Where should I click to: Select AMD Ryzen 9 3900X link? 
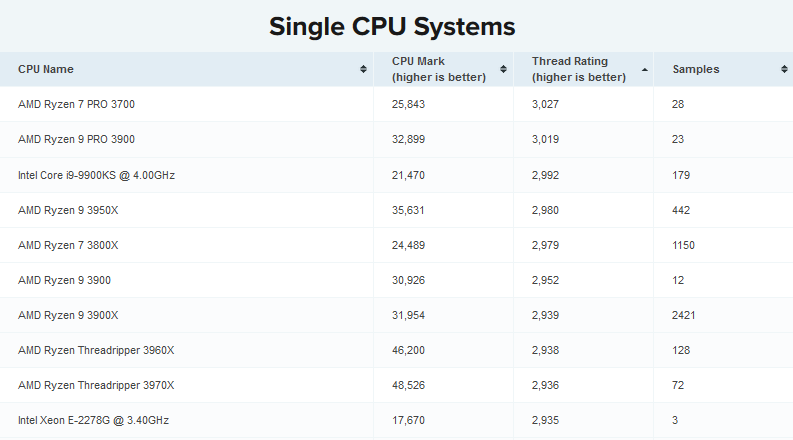[68, 315]
